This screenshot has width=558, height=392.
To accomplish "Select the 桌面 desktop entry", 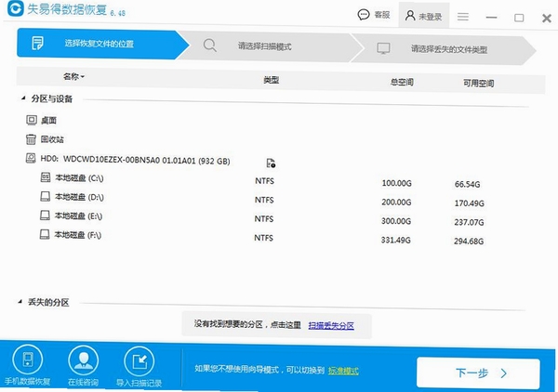I will [x=48, y=121].
